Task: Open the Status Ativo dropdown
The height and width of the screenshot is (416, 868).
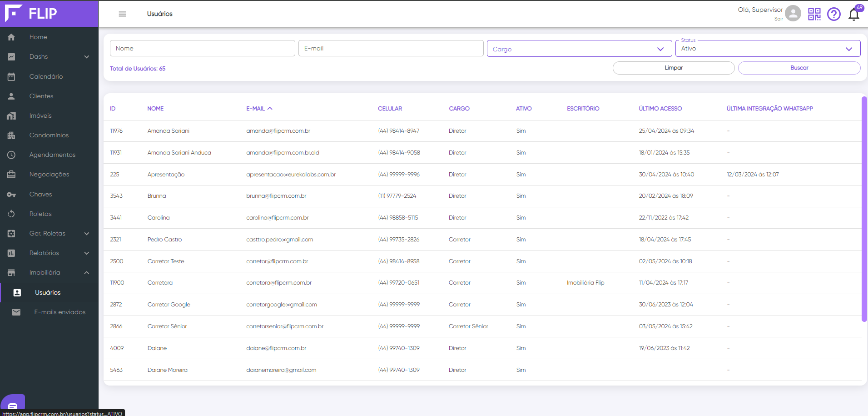Action: point(768,49)
